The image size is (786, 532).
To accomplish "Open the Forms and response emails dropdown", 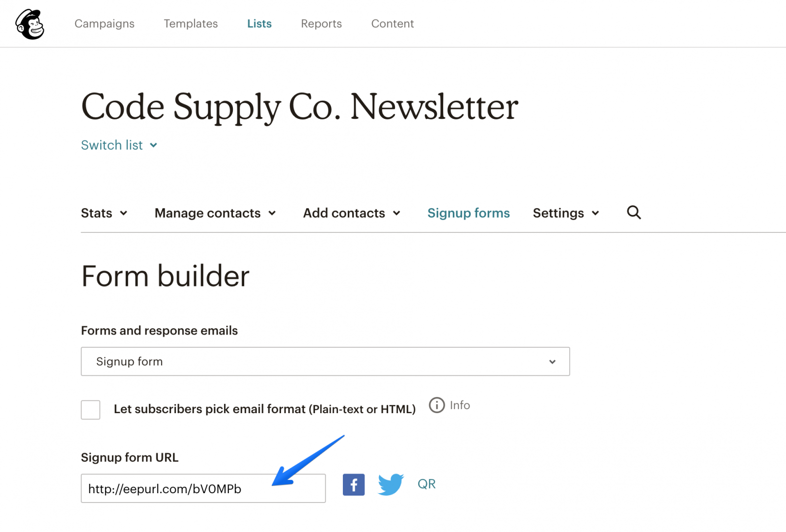I will [325, 362].
